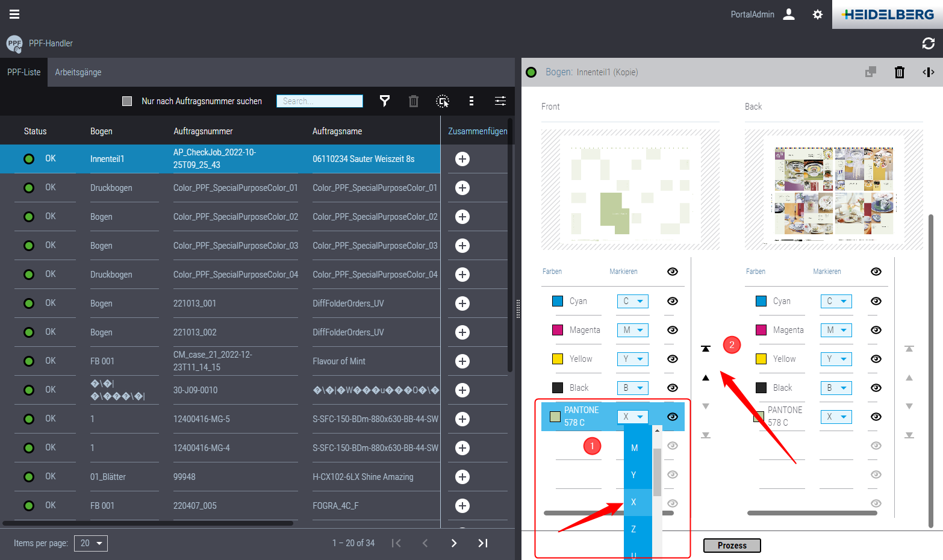Enable 'Nur nach Auftragsnummer suchen' checkbox
The height and width of the screenshot is (560, 943).
pyautogui.click(x=127, y=101)
